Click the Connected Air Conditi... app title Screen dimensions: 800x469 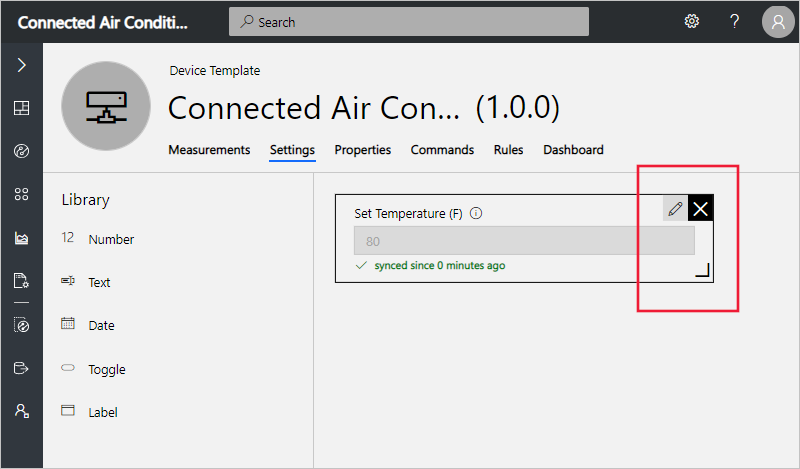tap(103, 22)
